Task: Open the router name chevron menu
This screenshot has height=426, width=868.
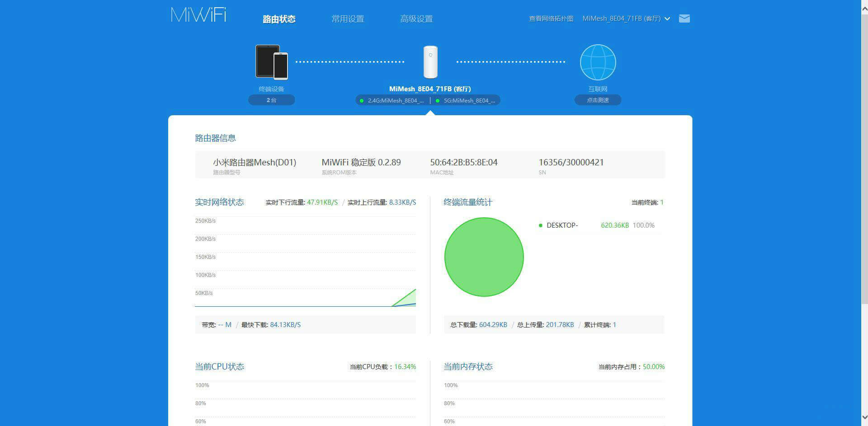Action: (x=668, y=19)
